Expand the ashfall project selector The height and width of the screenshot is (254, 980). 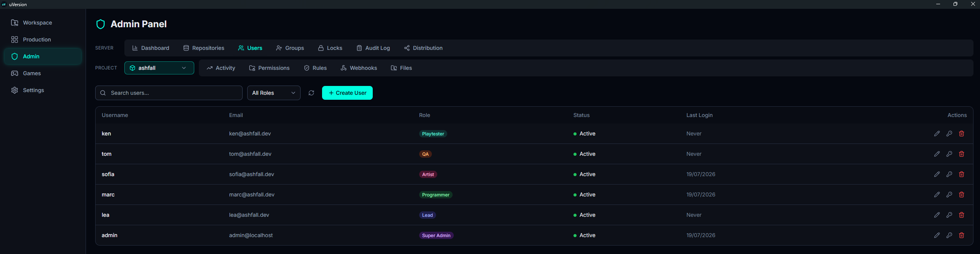pos(159,68)
